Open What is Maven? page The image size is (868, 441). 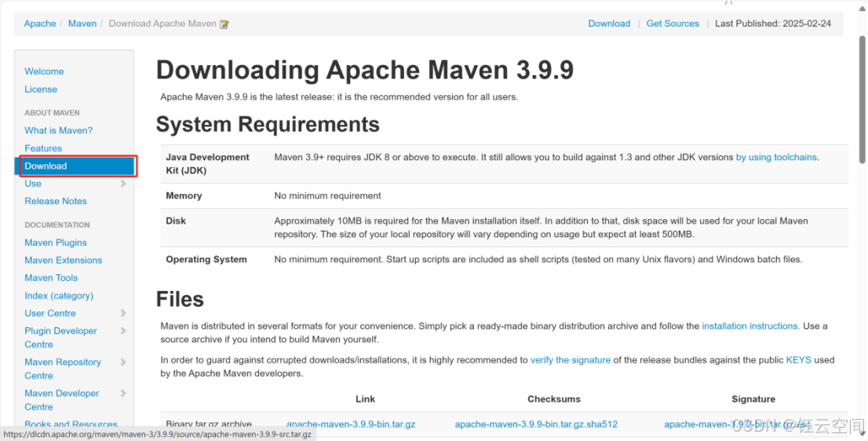coord(58,130)
